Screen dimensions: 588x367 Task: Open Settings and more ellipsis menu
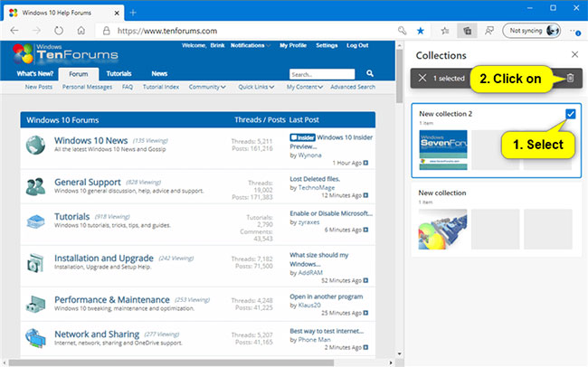[574, 31]
